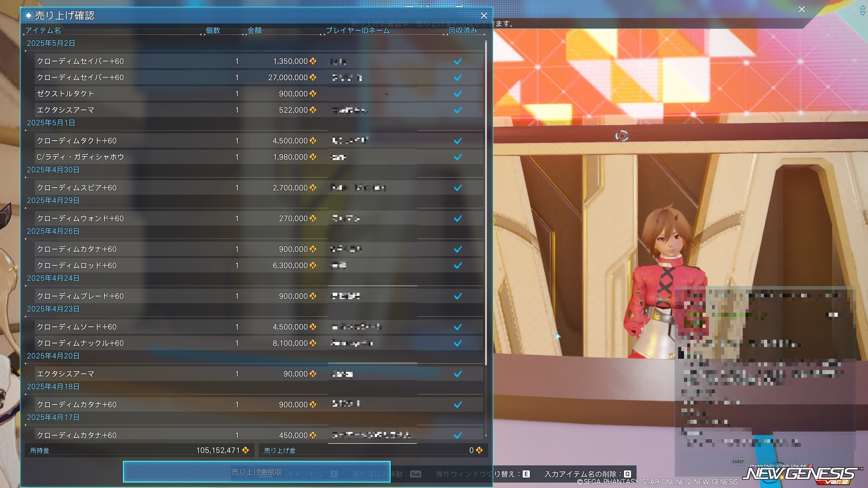Click the 2025年5月2日 date heading

click(51, 43)
